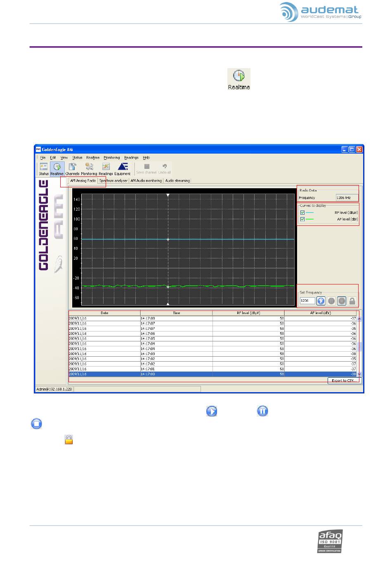Open the Readings menu in the menu bar
The width and height of the screenshot is (392, 561).
point(131,158)
